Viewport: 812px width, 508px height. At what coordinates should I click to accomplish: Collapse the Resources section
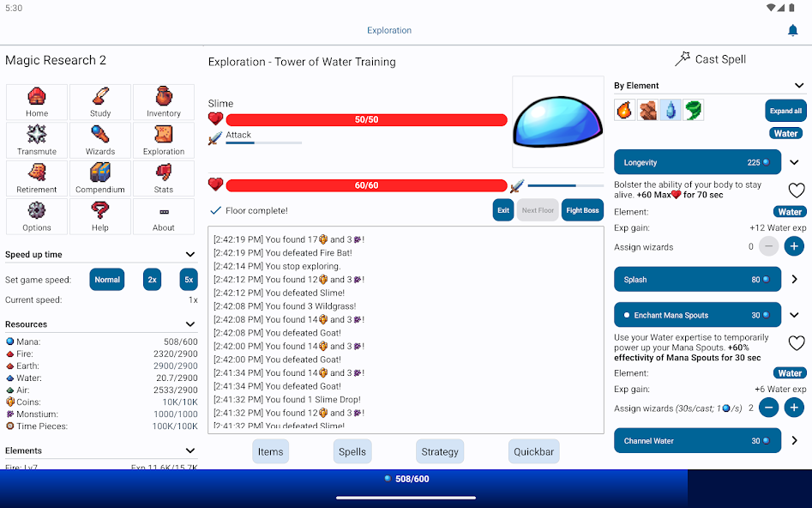(190, 324)
